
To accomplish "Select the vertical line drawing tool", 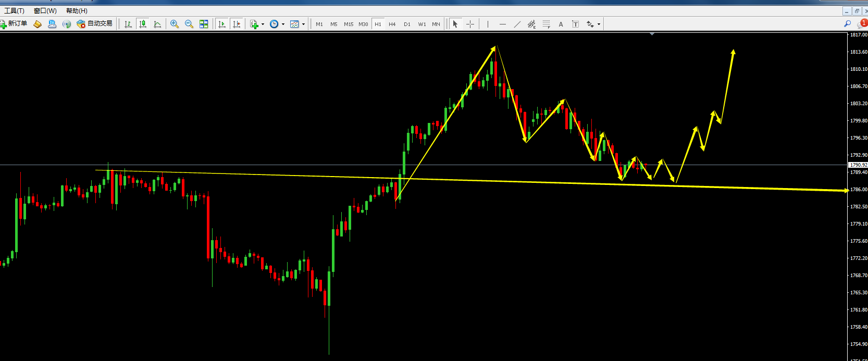I will [488, 24].
